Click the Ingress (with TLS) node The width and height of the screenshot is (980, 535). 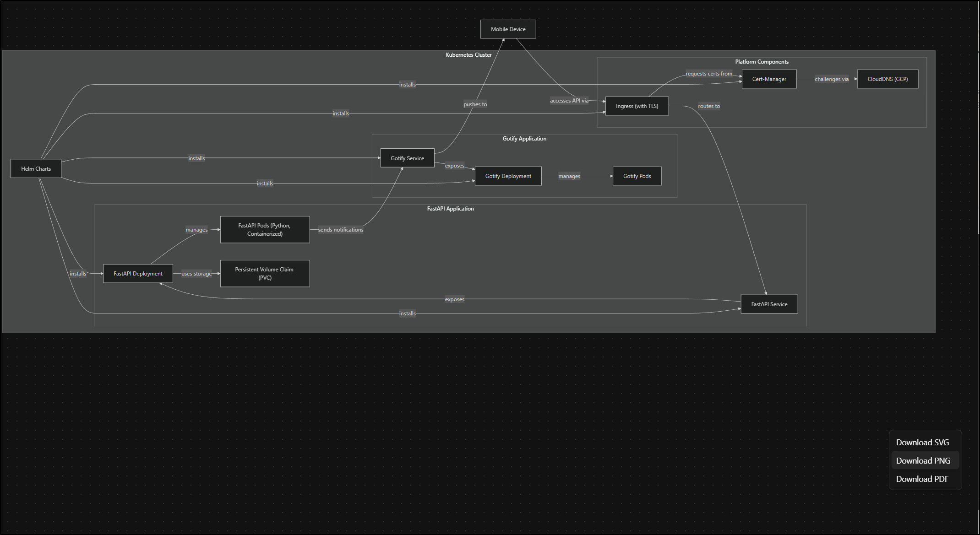[637, 106]
